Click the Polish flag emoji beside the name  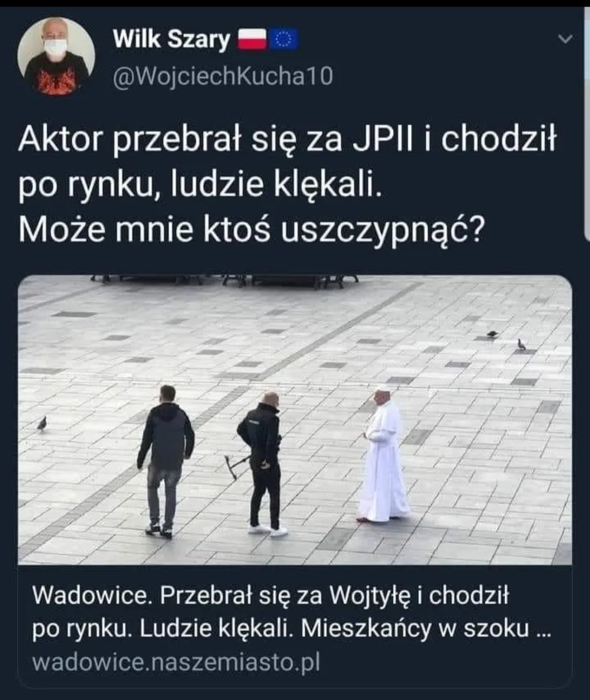pyautogui.click(x=252, y=40)
